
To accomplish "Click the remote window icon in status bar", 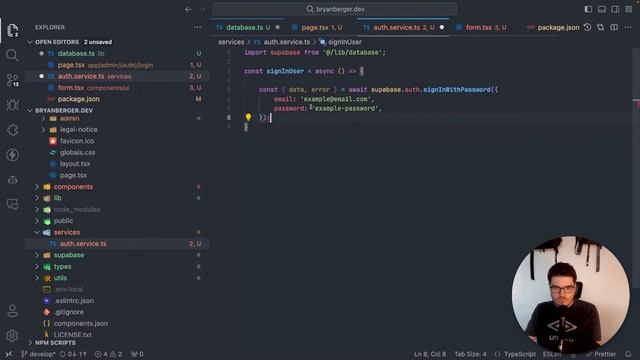I will (9, 354).
